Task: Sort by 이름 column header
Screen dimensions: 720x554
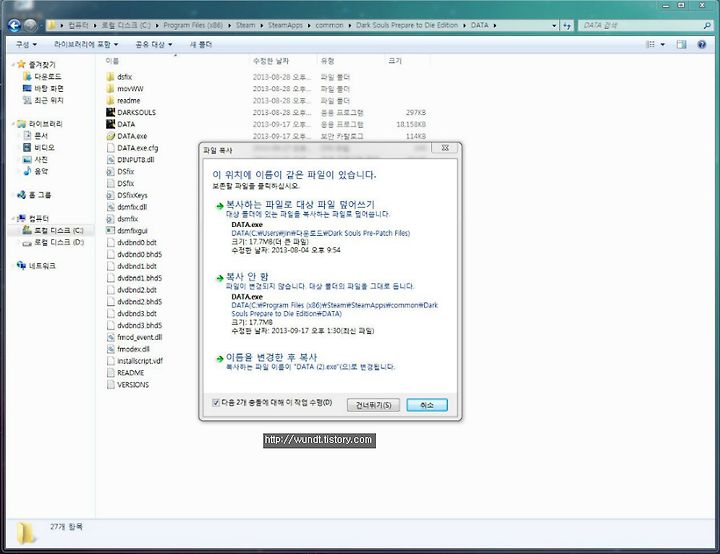Action: click(x=112, y=61)
